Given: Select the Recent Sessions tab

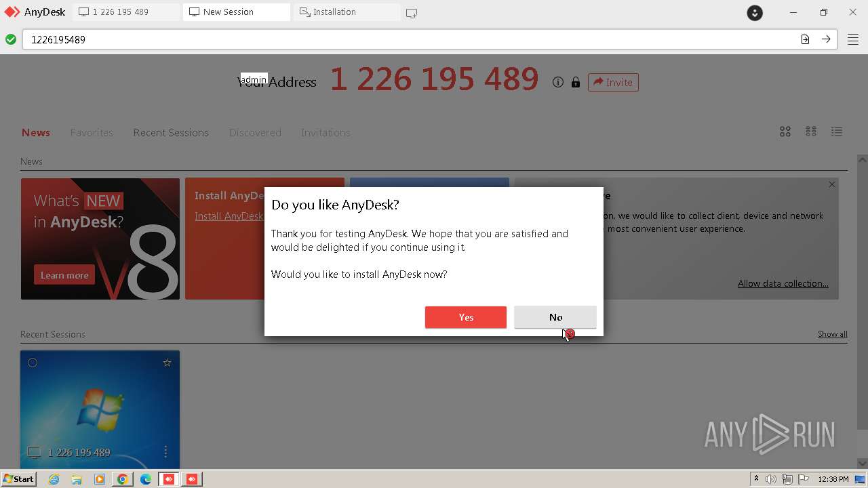Looking at the screenshot, I should (x=171, y=132).
